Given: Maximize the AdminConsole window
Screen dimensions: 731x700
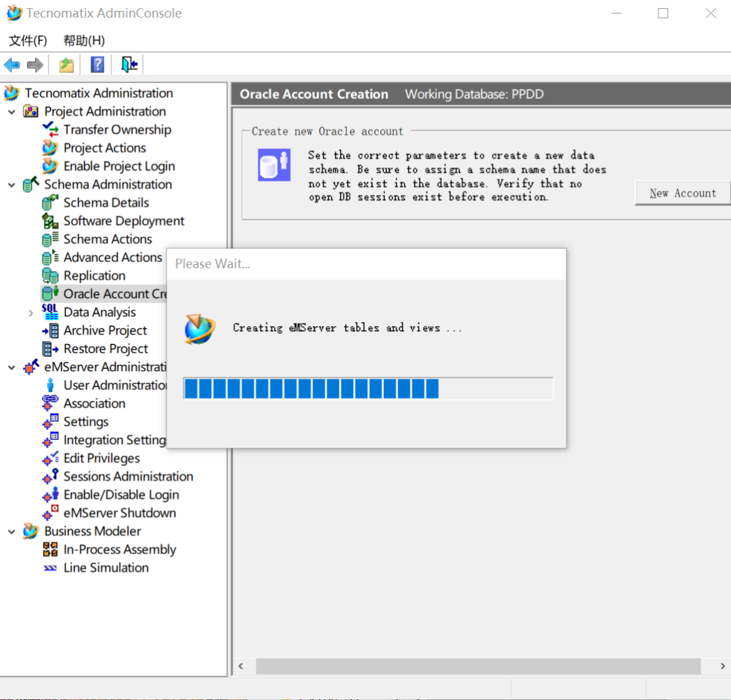Looking at the screenshot, I should tap(663, 13).
